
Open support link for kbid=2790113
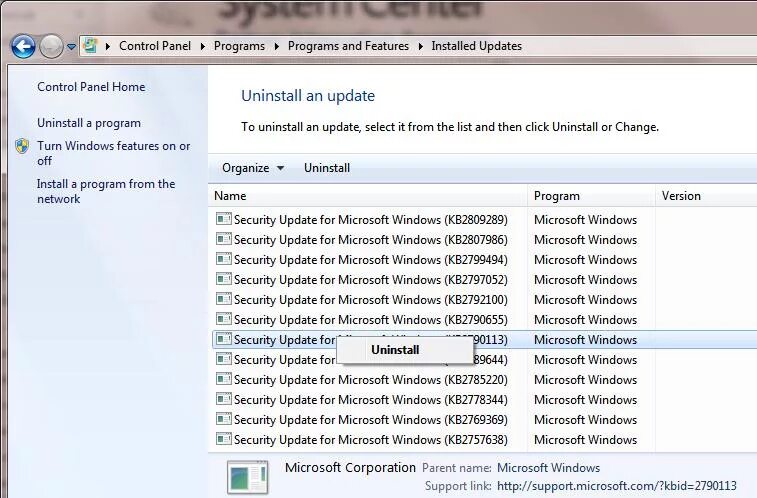click(617, 486)
